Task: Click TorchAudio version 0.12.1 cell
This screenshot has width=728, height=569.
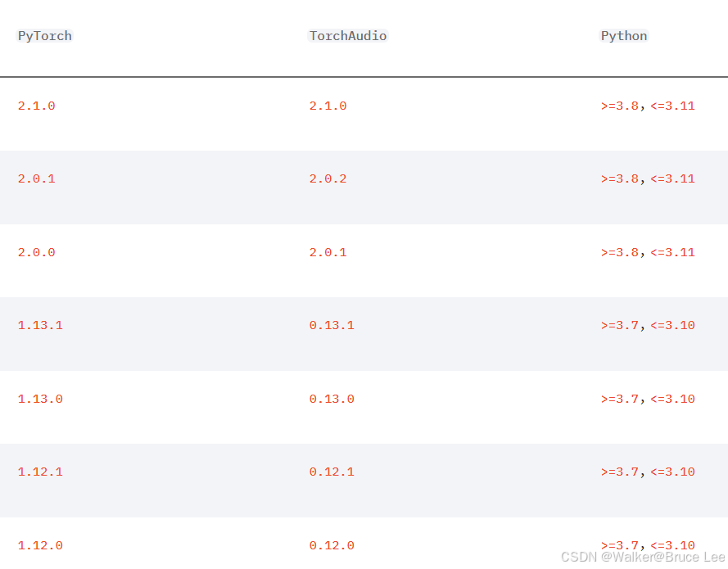Action: (x=332, y=472)
